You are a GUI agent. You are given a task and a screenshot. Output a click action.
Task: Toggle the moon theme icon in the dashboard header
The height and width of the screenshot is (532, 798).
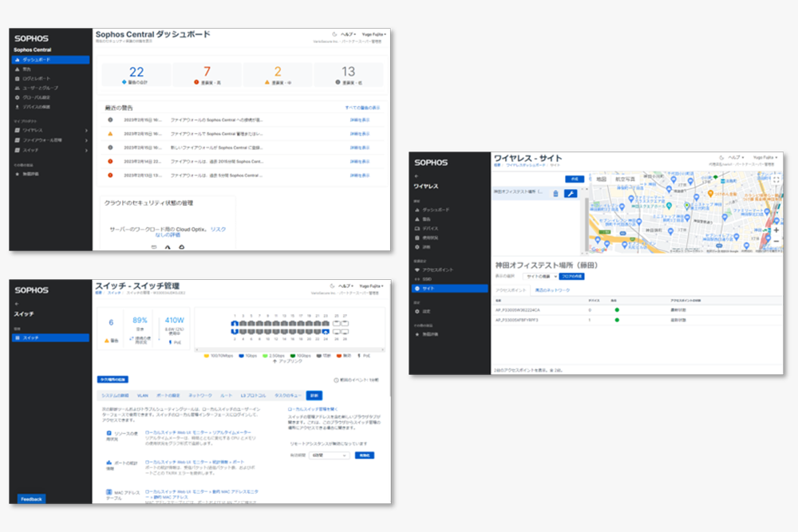(334, 34)
